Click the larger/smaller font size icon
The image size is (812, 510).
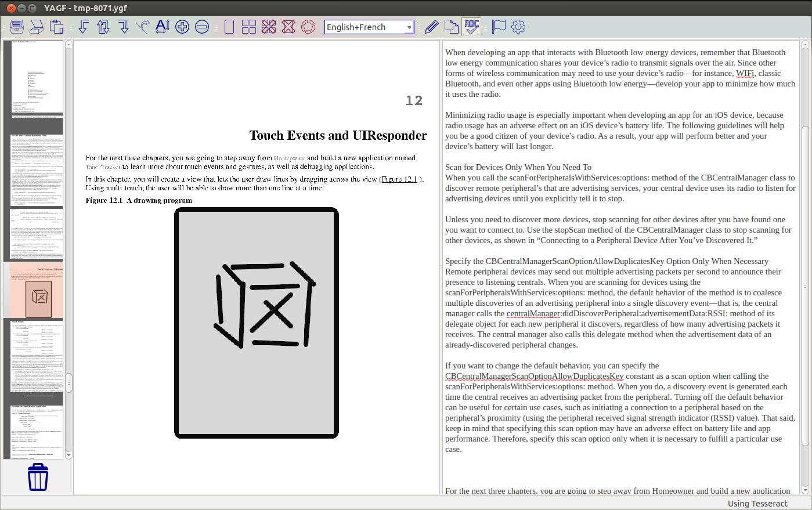(163, 27)
